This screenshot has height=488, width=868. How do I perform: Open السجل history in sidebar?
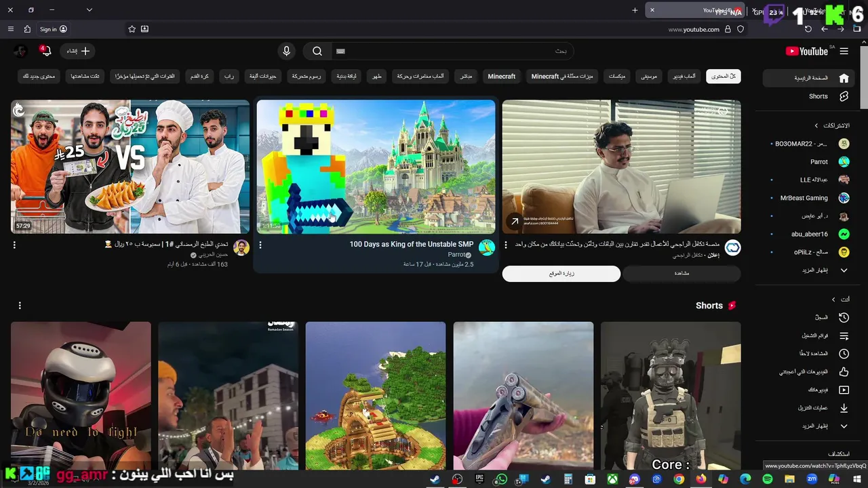[x=807, y=317]
